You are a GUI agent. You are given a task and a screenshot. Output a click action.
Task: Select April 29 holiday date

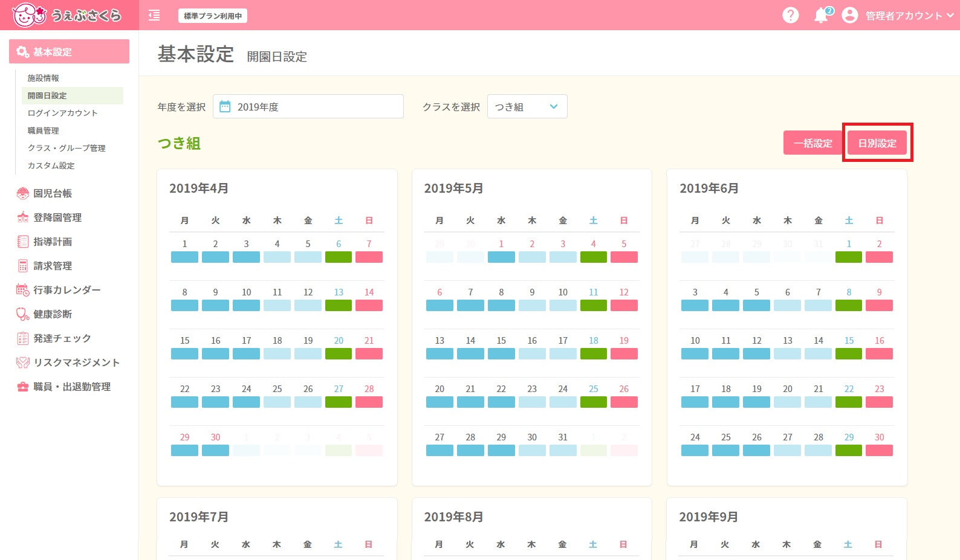click(185, 437)
